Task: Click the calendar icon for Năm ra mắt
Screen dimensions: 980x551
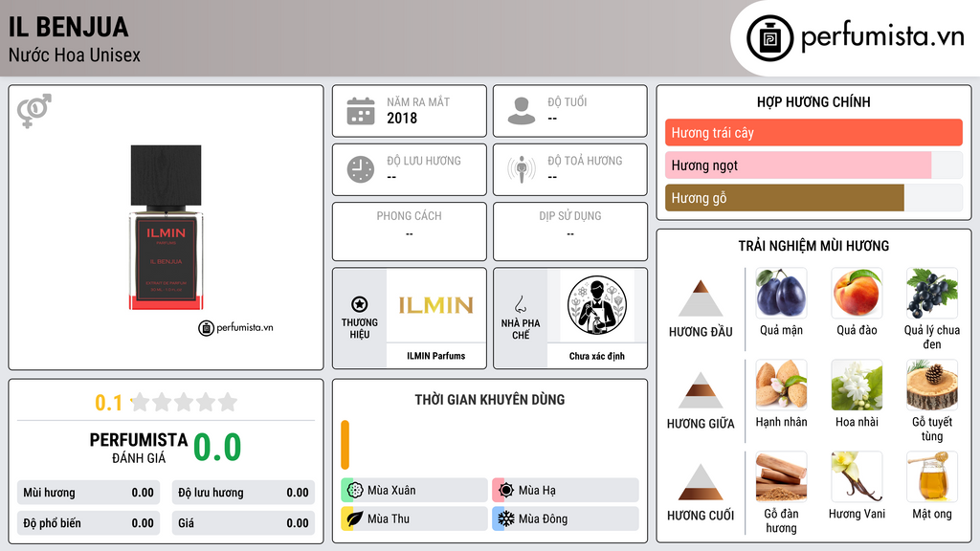Action: coord(361,111)
